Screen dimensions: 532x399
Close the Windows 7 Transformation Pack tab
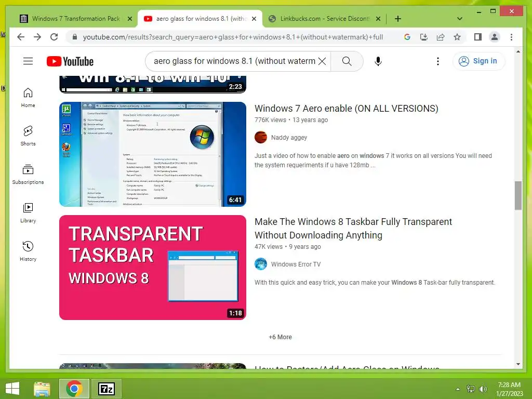tap(129, 19)
